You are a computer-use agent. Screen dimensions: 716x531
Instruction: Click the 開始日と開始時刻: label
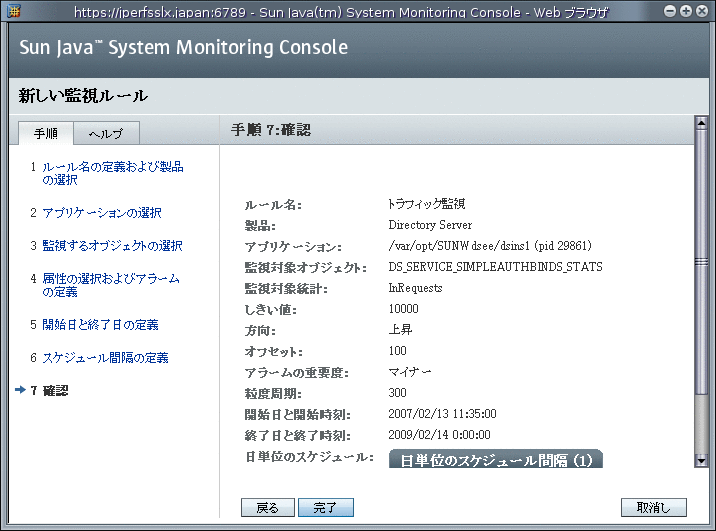pyautogui.click(x=297, y=415)
